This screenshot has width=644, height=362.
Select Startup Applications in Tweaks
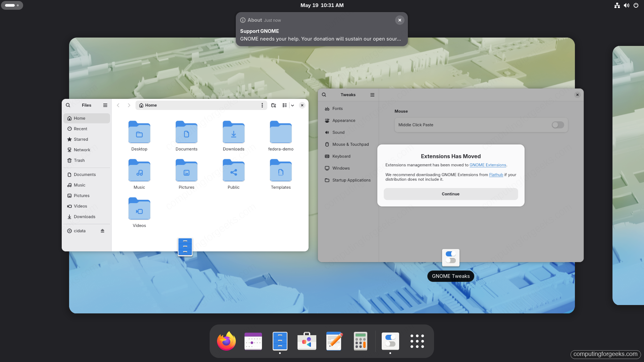(348, 180)
